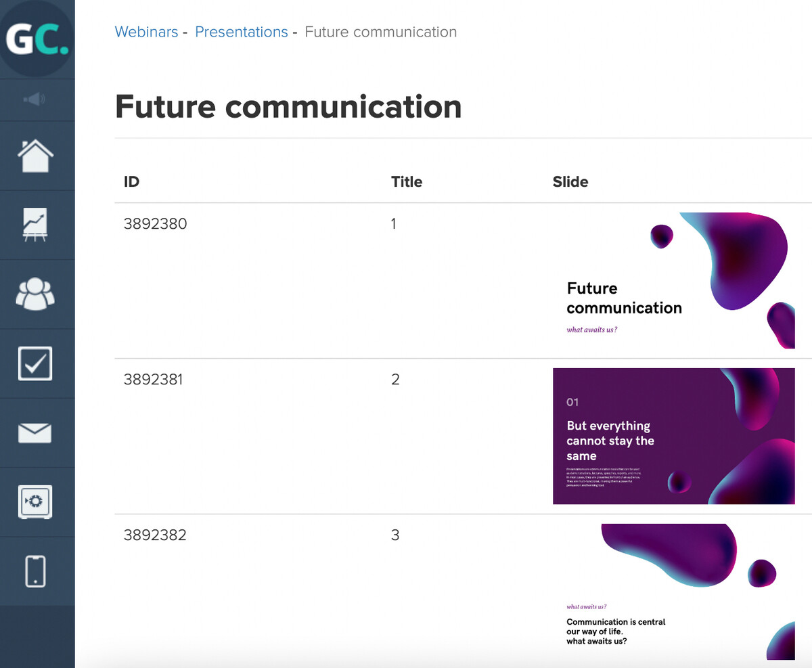
Task: Open the users group icon
Action: (x=35, y=294)
